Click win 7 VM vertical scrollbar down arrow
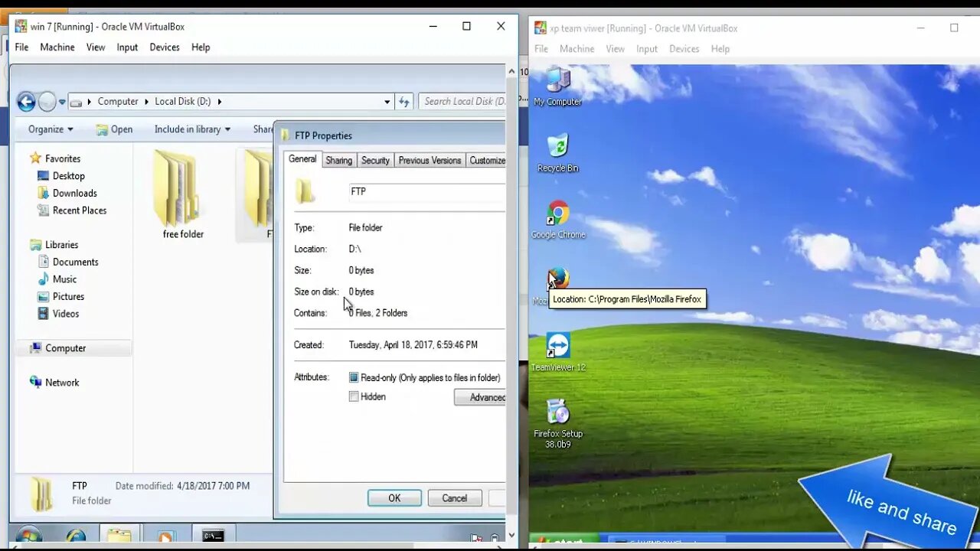This screenshot has width=980, height=551. pos(511,536)
